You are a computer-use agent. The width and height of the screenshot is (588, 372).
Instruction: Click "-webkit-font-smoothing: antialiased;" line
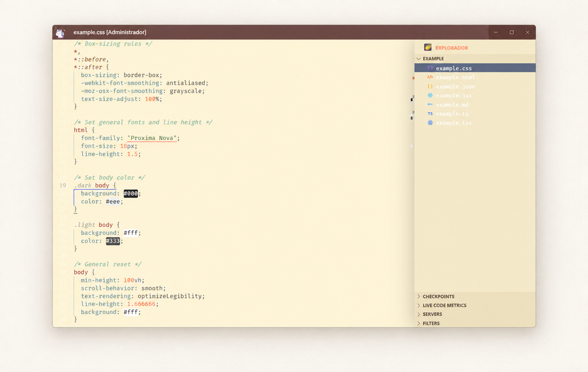(145, 83)
